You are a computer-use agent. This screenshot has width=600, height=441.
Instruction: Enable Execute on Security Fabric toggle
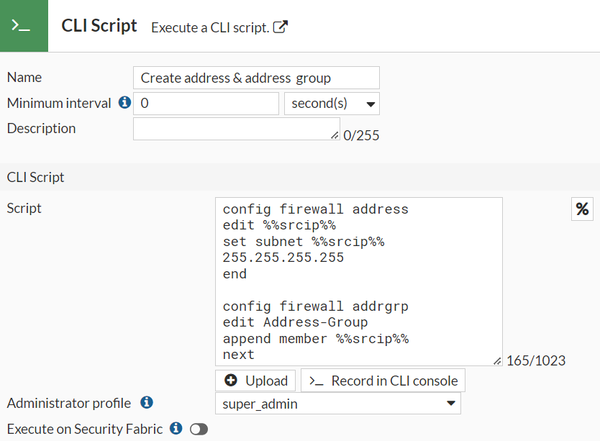point(198,429)
